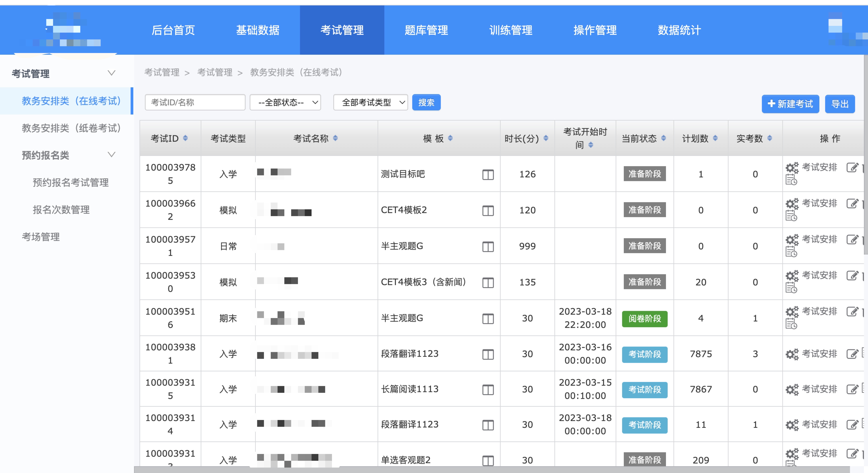Viewport: 868px width, 473px height.
Task: Sort table by 实考数 column arrows
Action: click(770, 138)
